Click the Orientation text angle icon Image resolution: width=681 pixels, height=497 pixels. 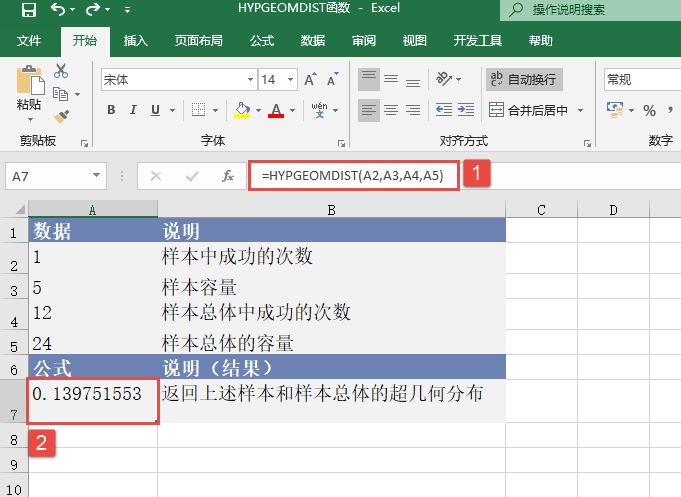(x=444, y=79)
